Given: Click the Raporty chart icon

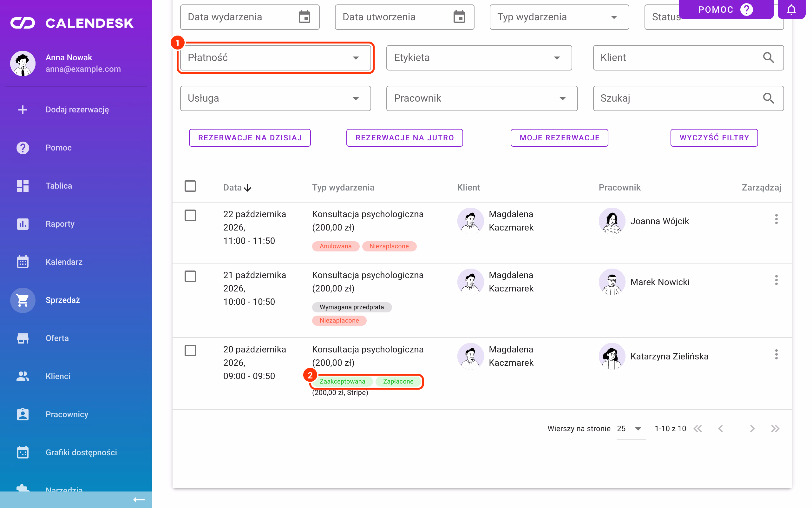Looking at the screenshot, I should click(23, 224).
